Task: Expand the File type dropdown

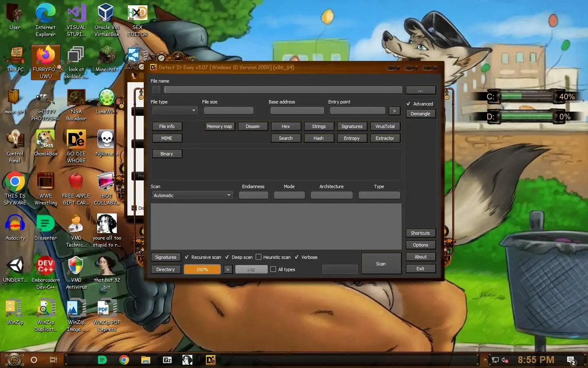Action: tap(175, 110)
